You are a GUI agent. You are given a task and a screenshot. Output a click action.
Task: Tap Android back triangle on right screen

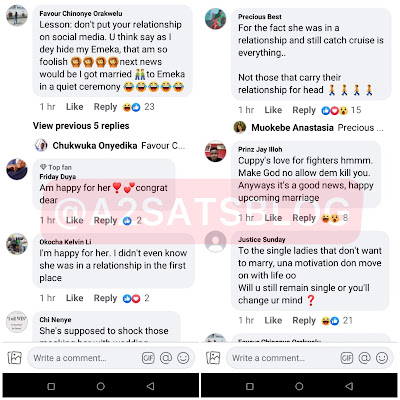coord(349,386)
